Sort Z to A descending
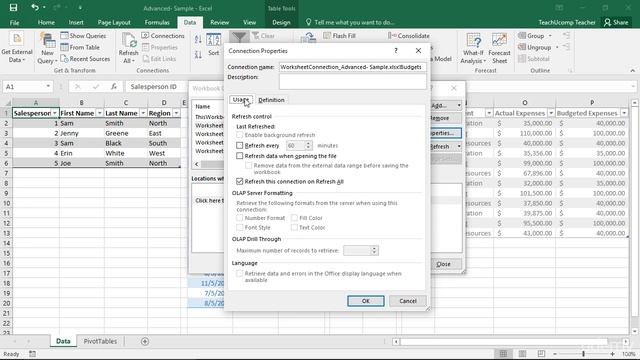Viewport: 640px width, 360px height. click(x=198, y=55)
